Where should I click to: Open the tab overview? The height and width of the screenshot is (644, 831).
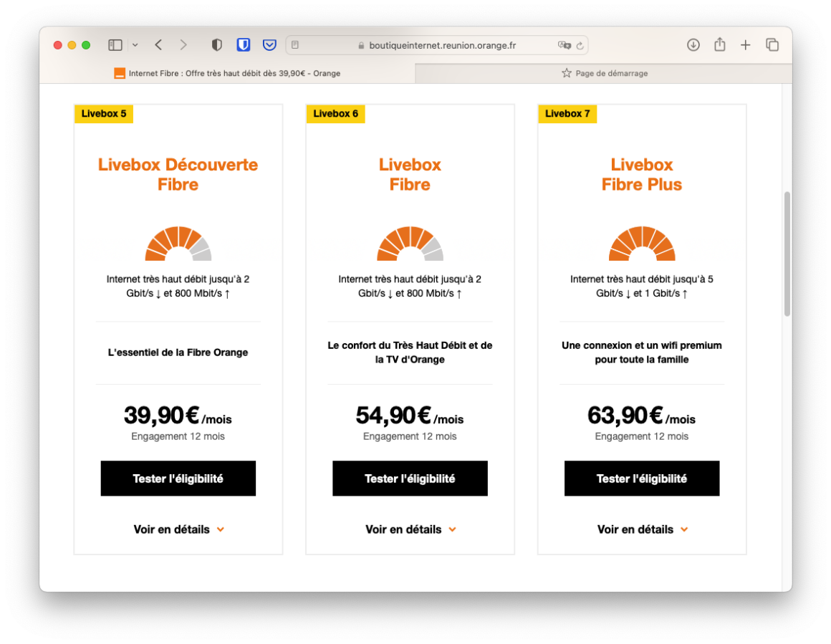pyautogui.click(x=772, y=44)
